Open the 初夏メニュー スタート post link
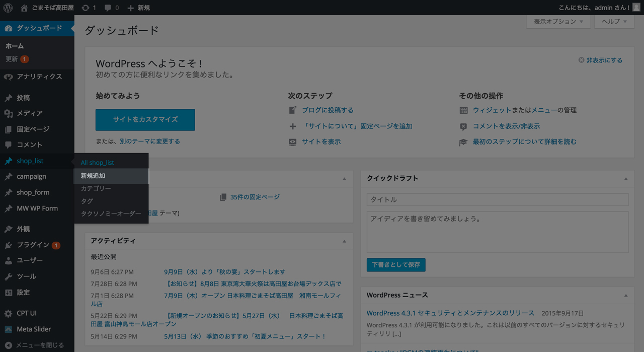 [245, 336]
